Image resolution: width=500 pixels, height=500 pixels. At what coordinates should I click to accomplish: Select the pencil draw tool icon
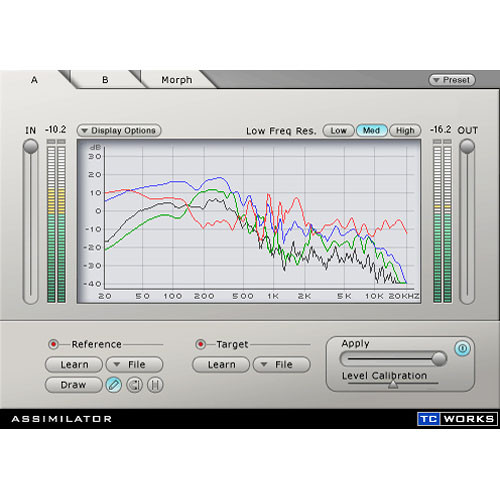tap(114, 385)
